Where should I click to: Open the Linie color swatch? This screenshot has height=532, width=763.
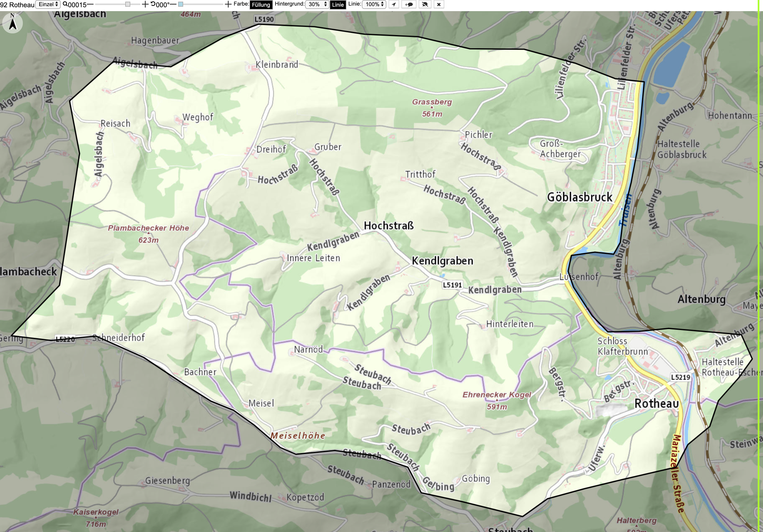338,5
